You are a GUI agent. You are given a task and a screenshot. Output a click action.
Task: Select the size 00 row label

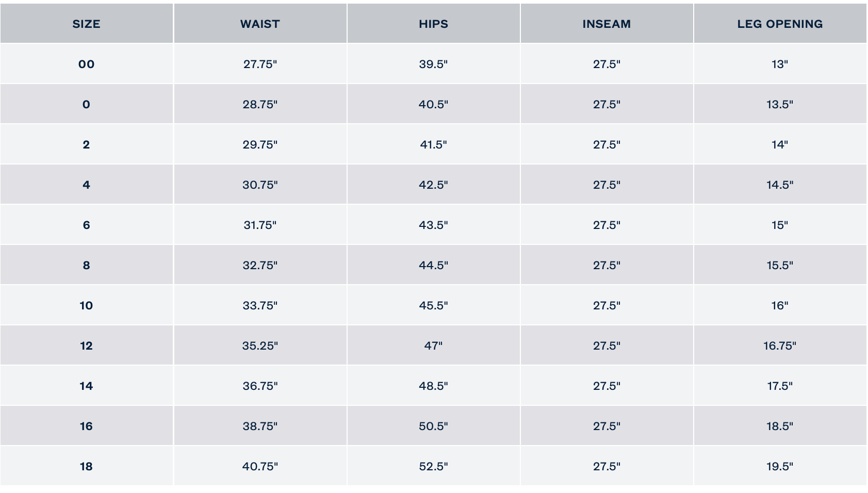[86, 64]
